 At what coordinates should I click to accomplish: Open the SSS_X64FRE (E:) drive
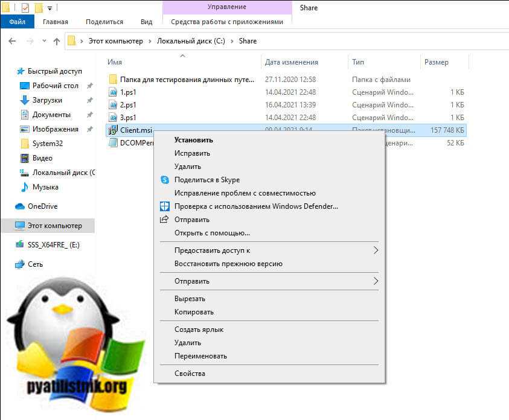coord(53,245)
